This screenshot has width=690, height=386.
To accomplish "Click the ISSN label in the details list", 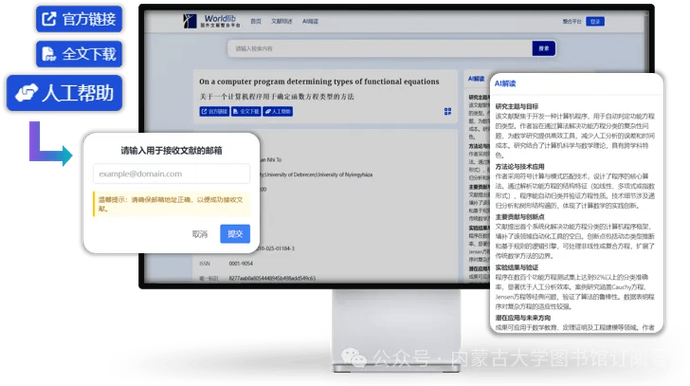I will (205, 263).
